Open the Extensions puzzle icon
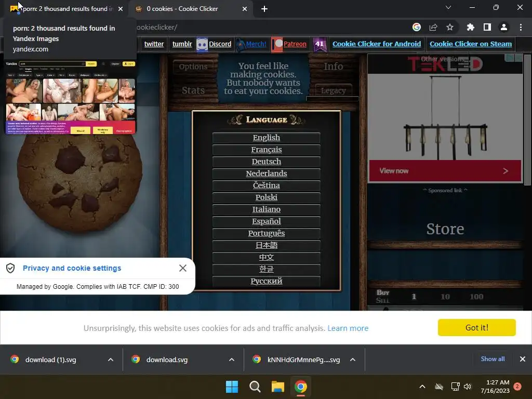 (470, 27)
